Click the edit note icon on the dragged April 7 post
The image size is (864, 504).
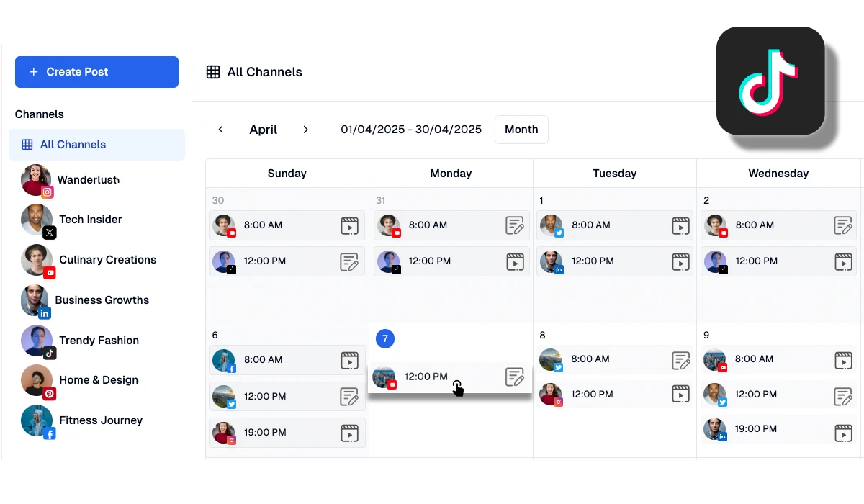tap(515, 377)
